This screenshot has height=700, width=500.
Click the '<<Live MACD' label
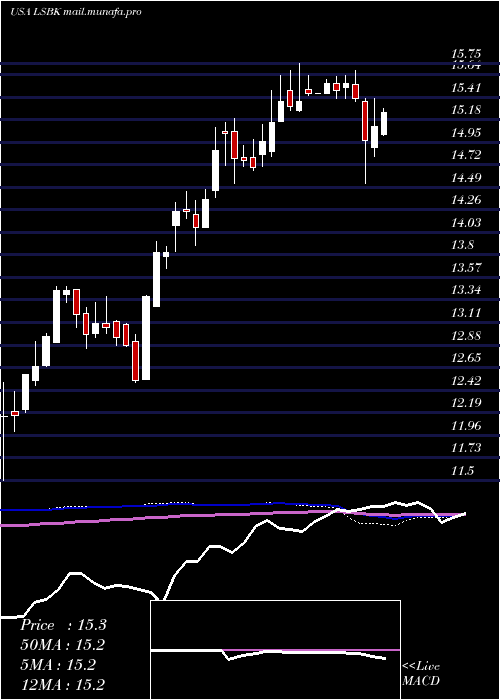421,674
